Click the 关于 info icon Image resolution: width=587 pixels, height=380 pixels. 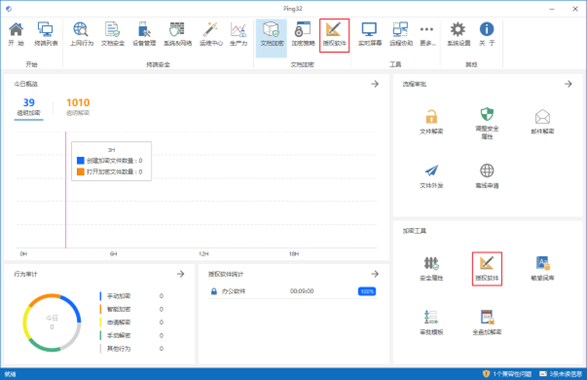(x=487, y=34)
